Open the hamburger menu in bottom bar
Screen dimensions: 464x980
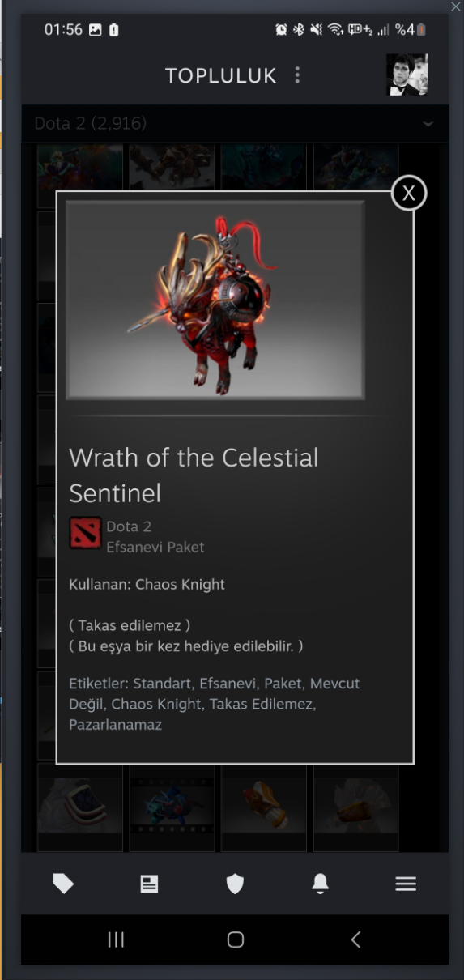pos(406,884)
